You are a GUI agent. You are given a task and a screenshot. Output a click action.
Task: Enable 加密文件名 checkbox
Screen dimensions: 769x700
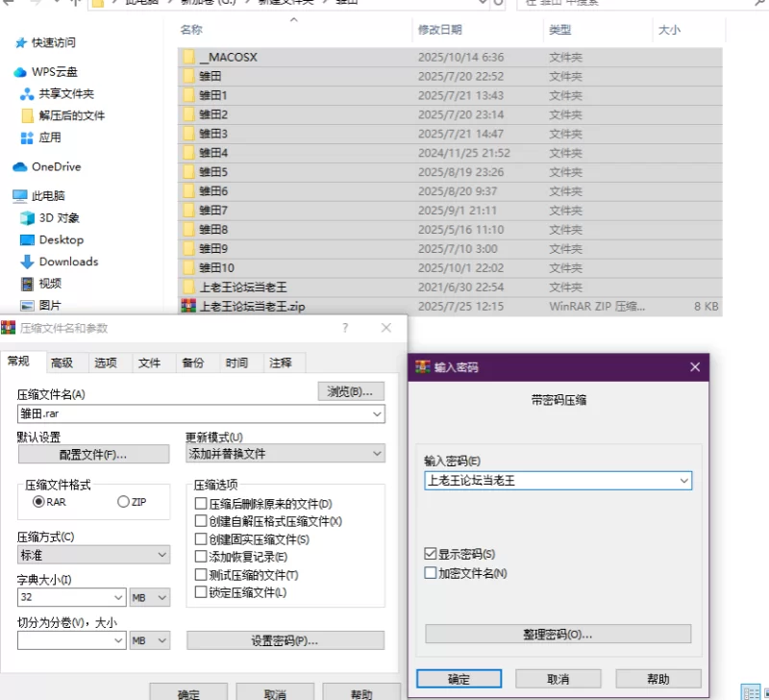tap(430, 573)
